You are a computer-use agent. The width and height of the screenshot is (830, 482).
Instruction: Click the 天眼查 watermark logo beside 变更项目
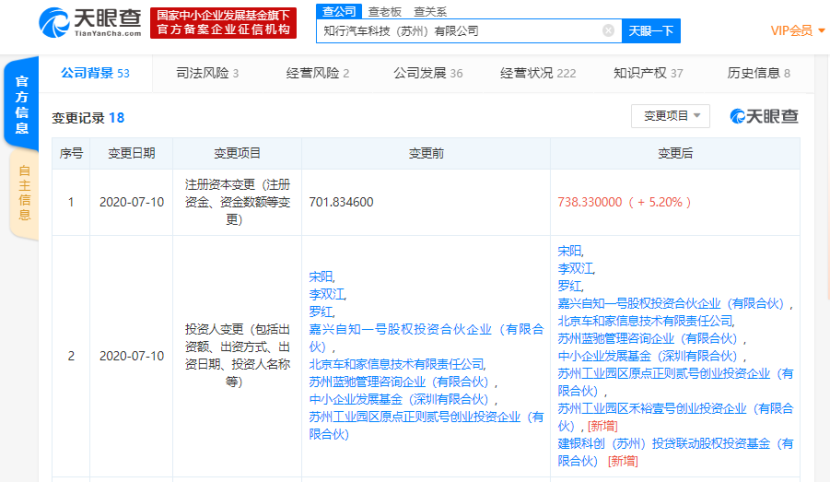pyautogui.click(x=764, y=116)
